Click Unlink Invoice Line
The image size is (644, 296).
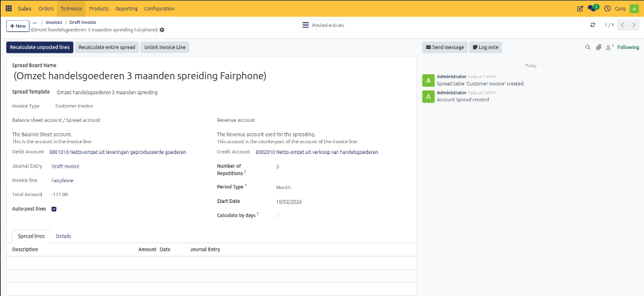pos(165,47)
